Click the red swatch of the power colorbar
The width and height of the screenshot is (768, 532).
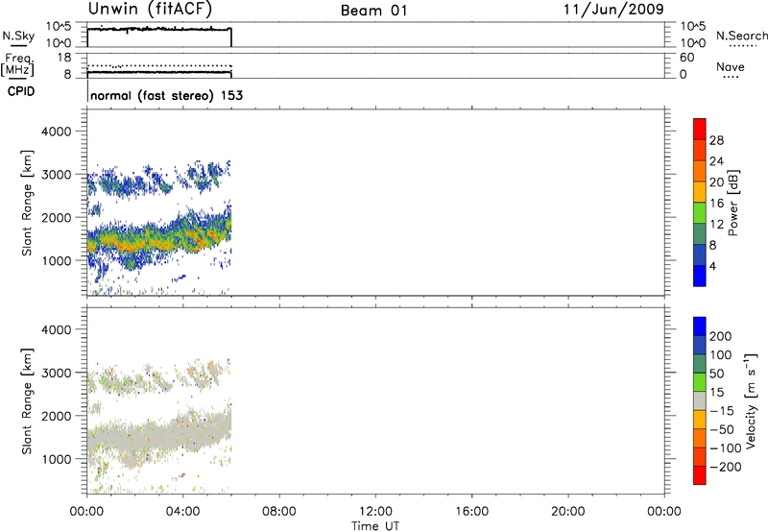[700, 127]
